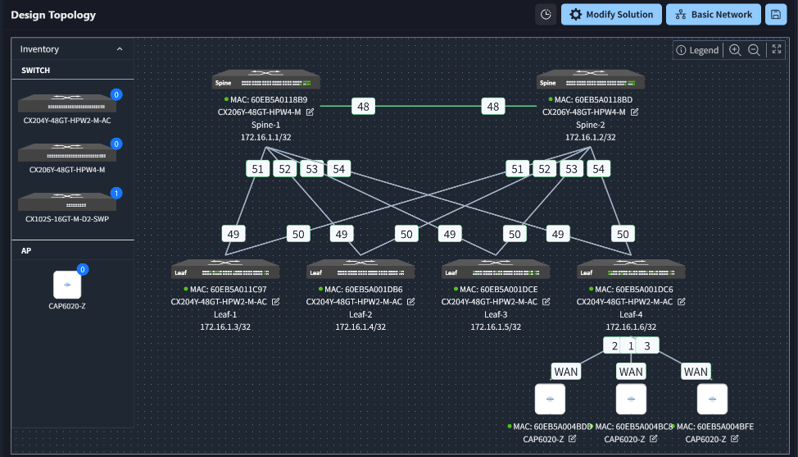Image resolution: width=798 pixels, height=457 pixels.
Task: Click Spine-2 port 52 label
Action: (x=545, y=169)
